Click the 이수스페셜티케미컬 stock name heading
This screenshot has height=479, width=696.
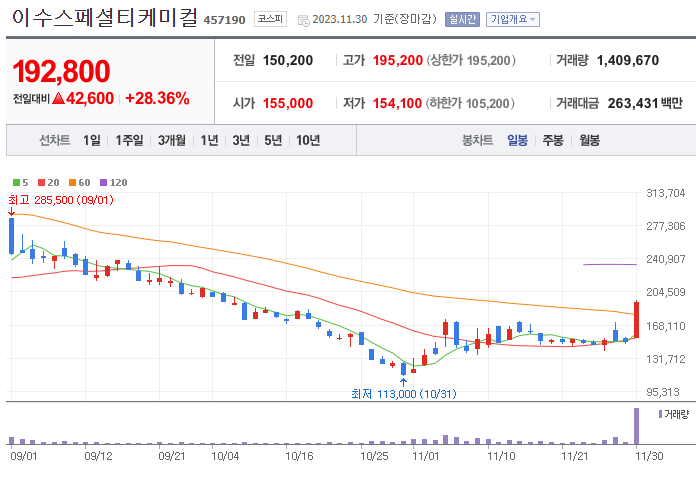point(105,18)
